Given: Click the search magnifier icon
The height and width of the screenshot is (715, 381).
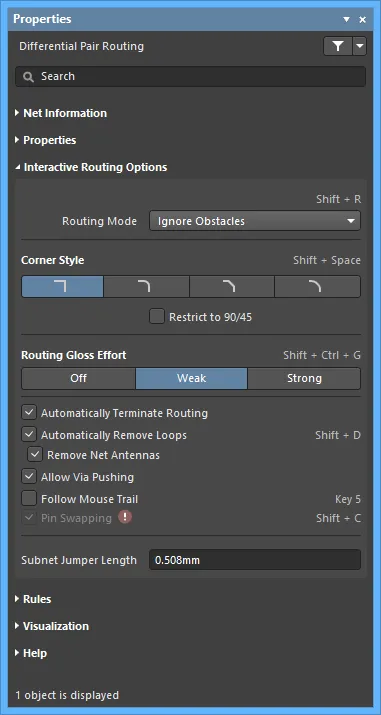Looking at the screenshot, I should pos(28,77).
